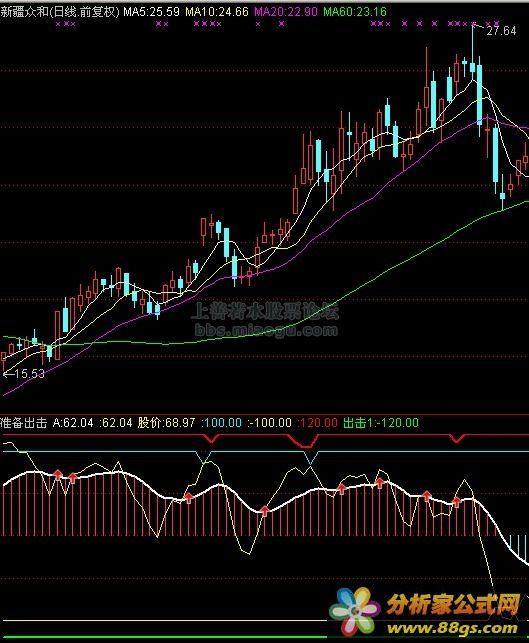Image resolution: width=529 pixels, height=643 pixels.
Task: Click the green 出击1:-120.00 indicator value
Action: (381, 423)
